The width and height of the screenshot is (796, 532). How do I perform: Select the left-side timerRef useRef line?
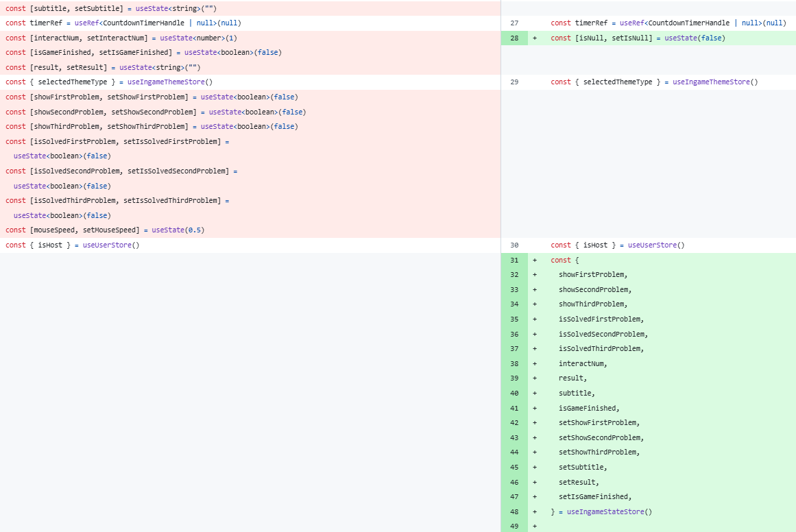(123, 23)
